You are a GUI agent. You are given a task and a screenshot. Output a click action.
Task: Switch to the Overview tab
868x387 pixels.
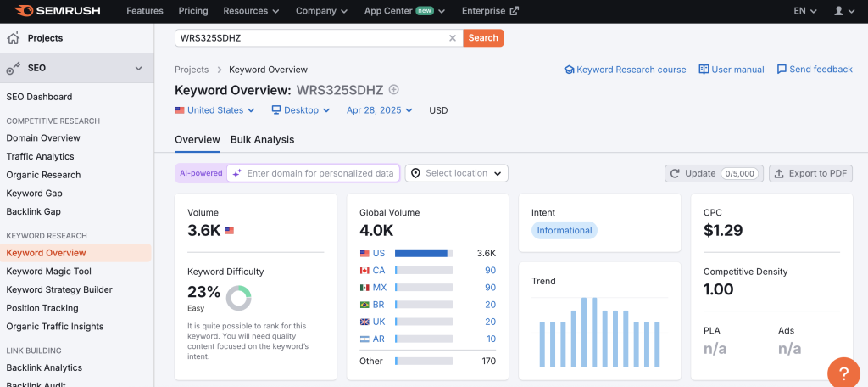(198, 140)
